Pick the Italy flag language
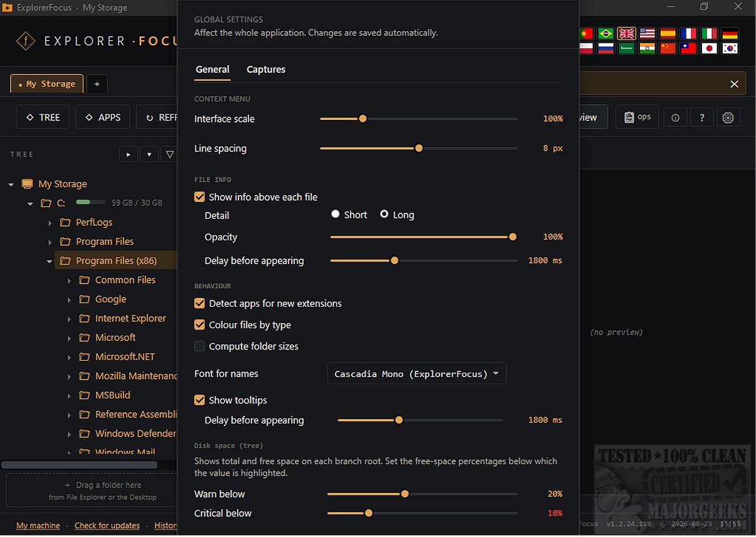 [x=710, y=33]
